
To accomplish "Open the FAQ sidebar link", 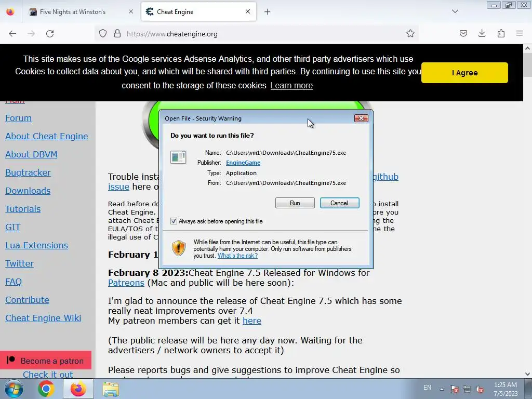I will point(14,282).
